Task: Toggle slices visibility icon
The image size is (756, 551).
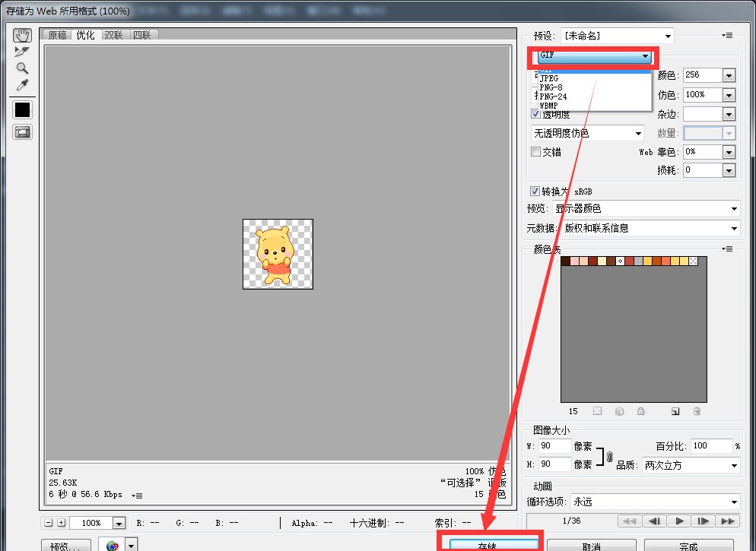Action: pos(22,132)
